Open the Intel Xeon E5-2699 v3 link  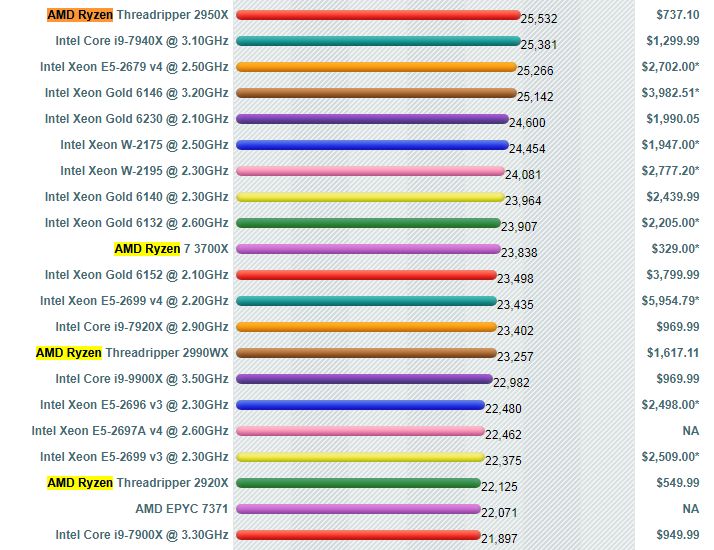[x=134, y=457]
